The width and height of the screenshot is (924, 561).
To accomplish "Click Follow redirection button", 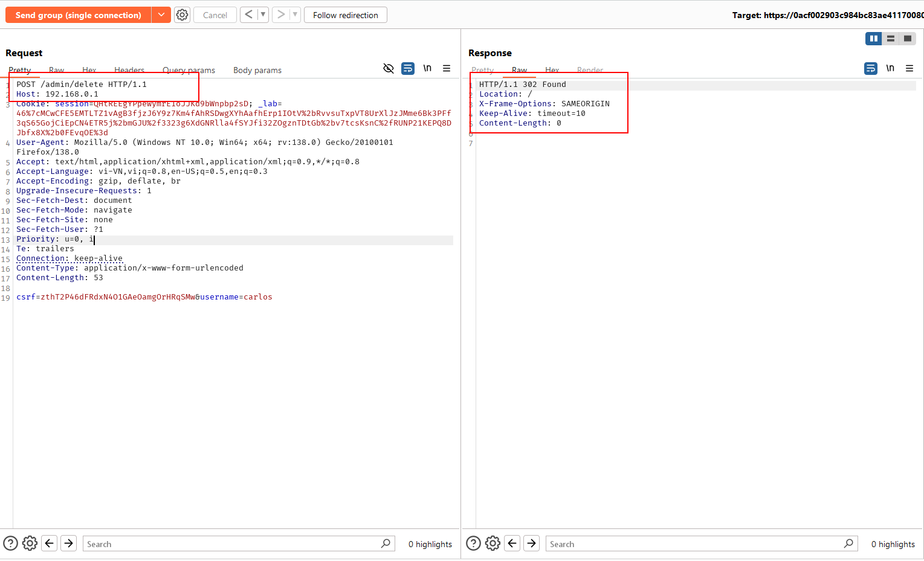I will [x=346, y=15].
